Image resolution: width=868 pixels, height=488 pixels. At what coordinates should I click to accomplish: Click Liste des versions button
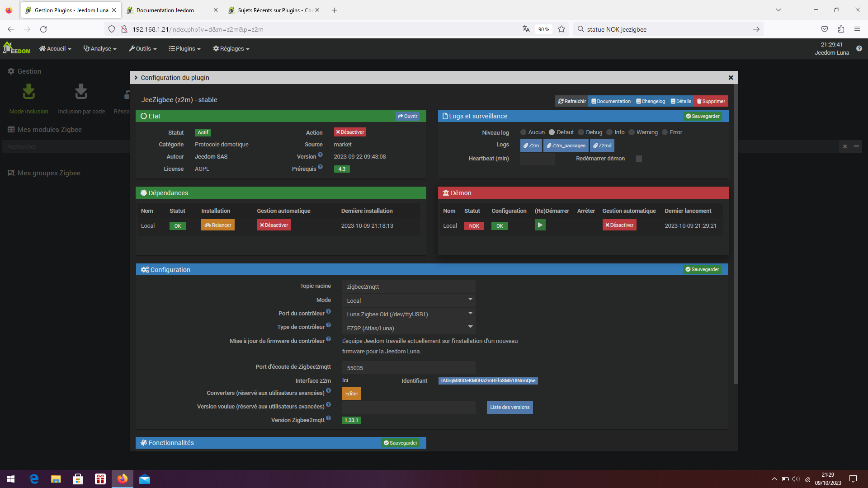pos(510,407)
